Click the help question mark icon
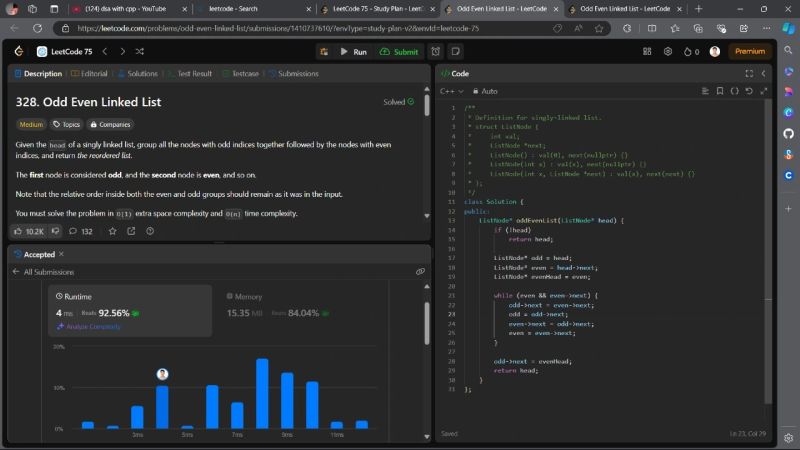This screenshot has width=800, height=450. tap(150, 231)
